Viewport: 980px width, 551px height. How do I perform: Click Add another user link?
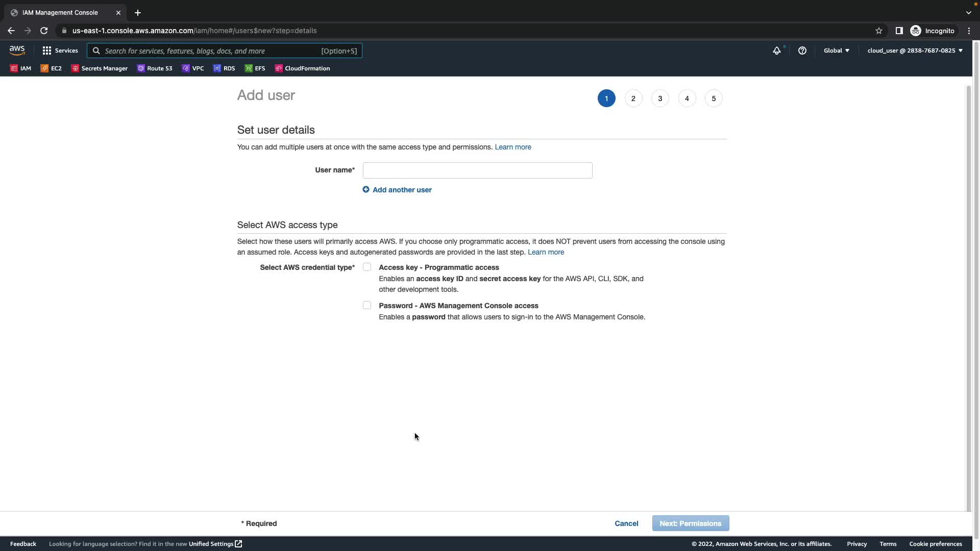pyautogui.click(x=397, y=190)
